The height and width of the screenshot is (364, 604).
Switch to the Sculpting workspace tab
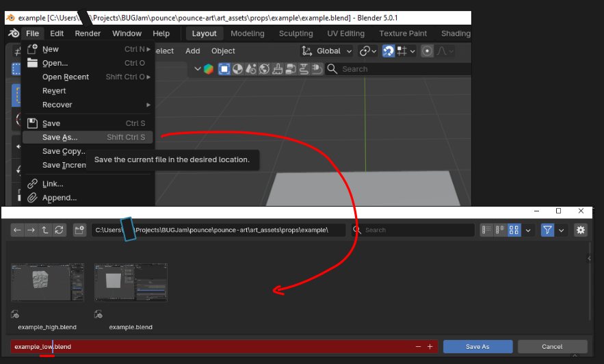(x=296, y=34)
